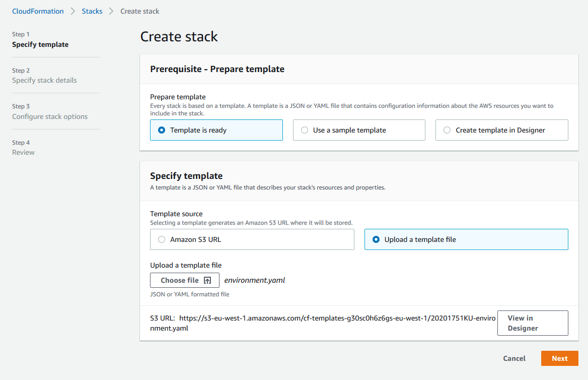
Task: Open the View in Designer button
Action: coord(533,323)
